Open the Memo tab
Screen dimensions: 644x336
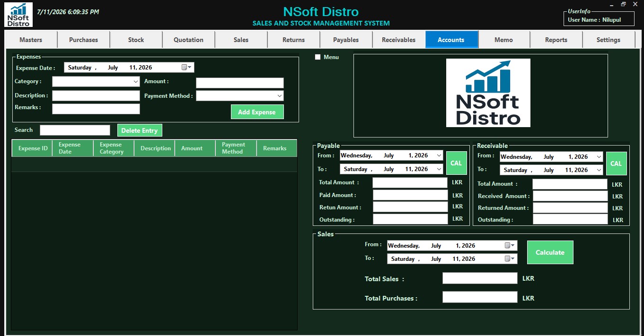click(503, 40)
